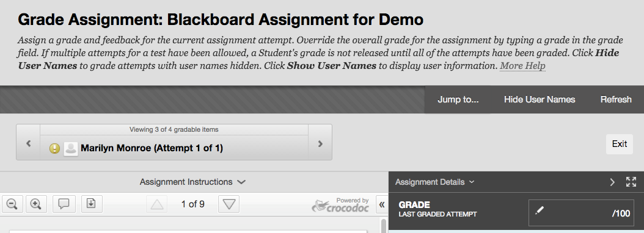This screenshot has height=233, width=644.
Task: Collapse the grading sidebar with double chevron
Action: point(381,205)
